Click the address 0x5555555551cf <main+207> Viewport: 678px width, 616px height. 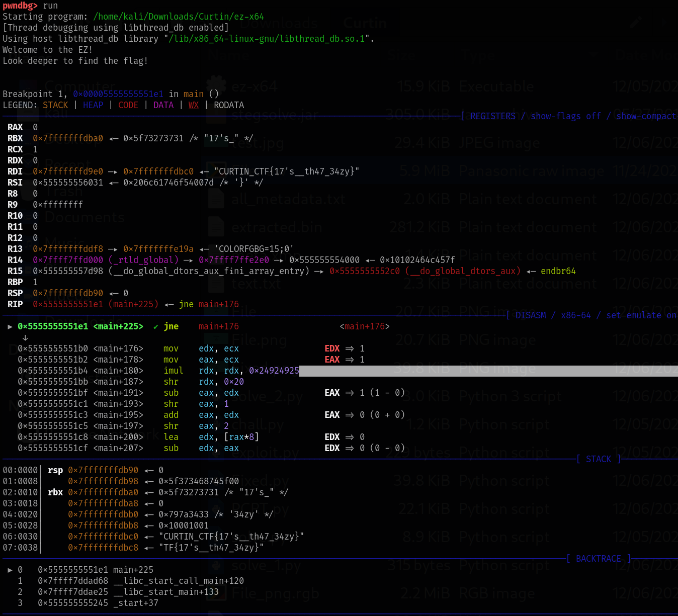click(x=80, y=448)
